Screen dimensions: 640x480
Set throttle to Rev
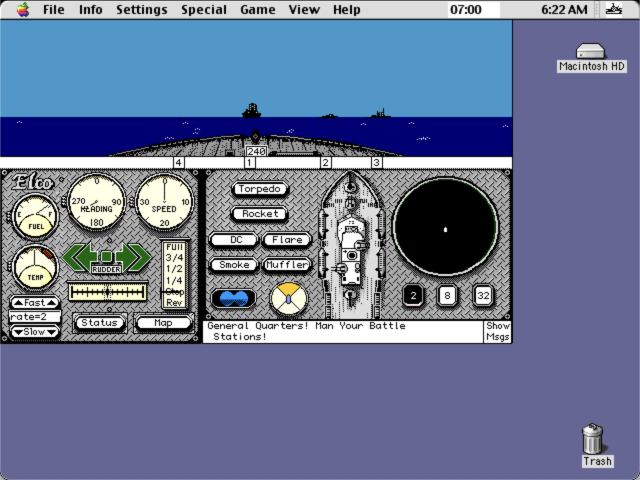click(x=174, y=303)
